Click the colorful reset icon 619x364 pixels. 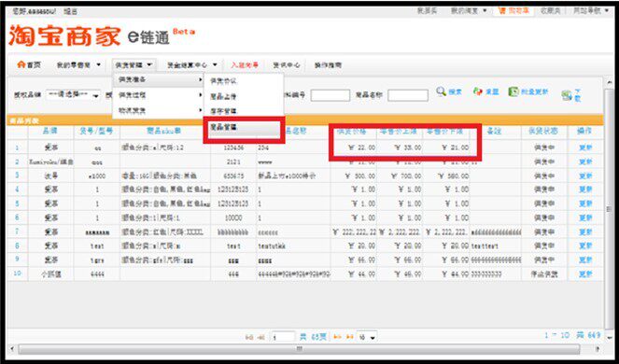[478, 91]
